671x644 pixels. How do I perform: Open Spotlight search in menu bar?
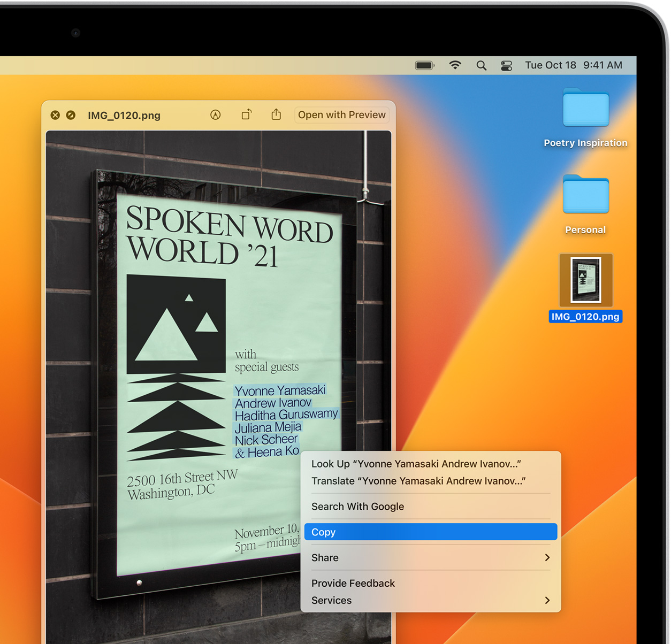pos(481,65)
